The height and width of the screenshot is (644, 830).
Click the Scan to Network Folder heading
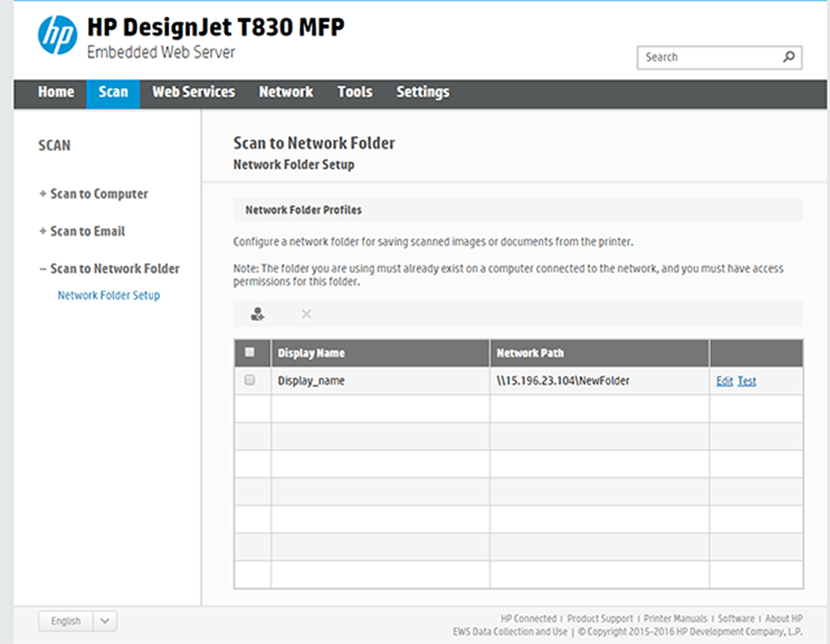tap(314, 143)
